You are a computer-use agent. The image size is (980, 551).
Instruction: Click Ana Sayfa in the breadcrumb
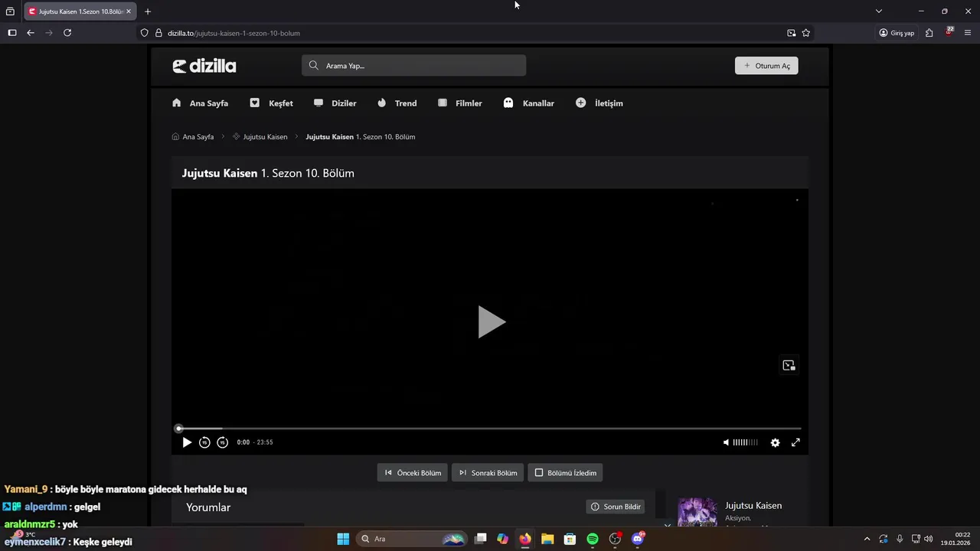pyautogui.click(x=193, y=137)
